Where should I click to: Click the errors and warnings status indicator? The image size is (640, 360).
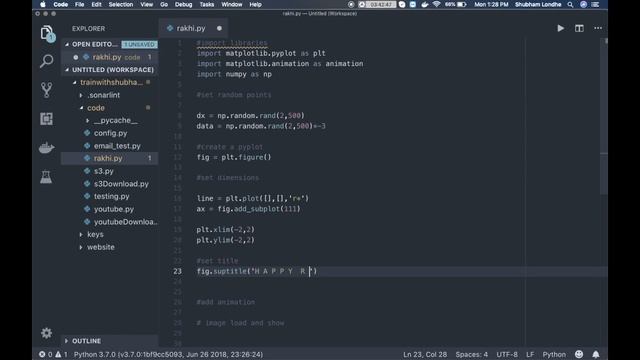[x=53, y=354]
